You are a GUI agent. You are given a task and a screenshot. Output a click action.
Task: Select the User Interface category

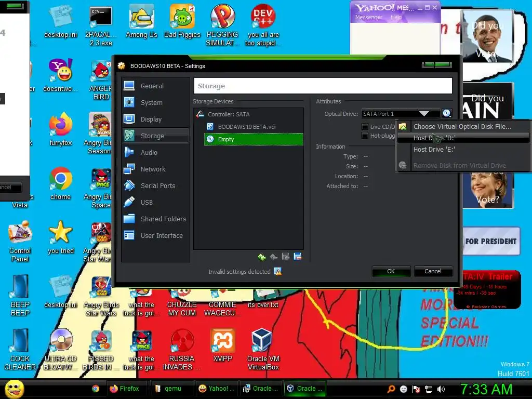coord(155,235)
